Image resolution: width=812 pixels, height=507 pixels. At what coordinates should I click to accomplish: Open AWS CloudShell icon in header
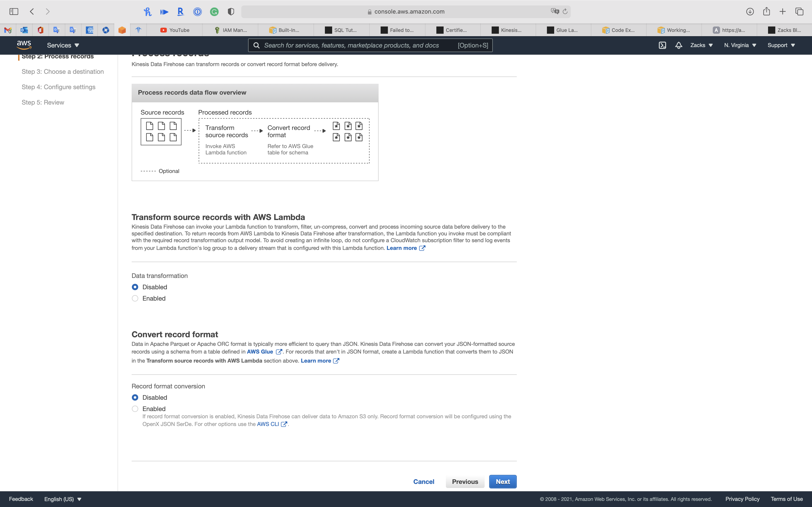(662, 45)
